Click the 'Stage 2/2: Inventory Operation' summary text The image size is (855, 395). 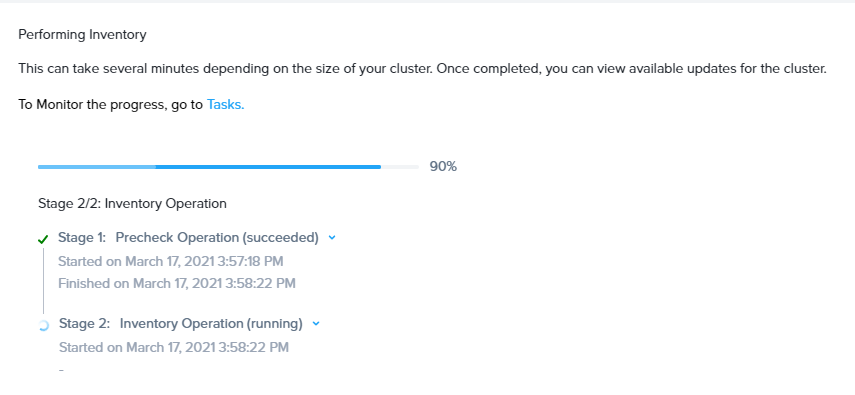coord(133,204)
